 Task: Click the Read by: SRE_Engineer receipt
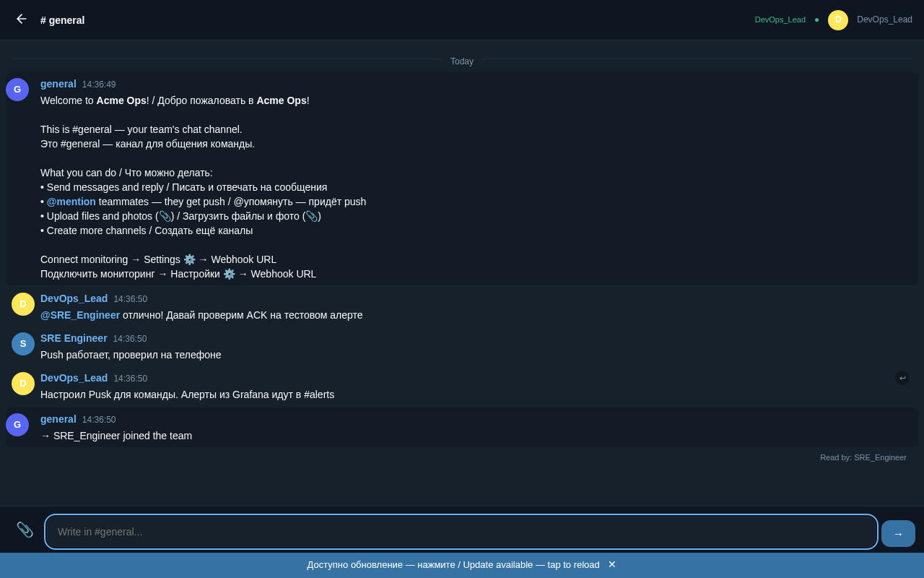[x=863, y=457]
